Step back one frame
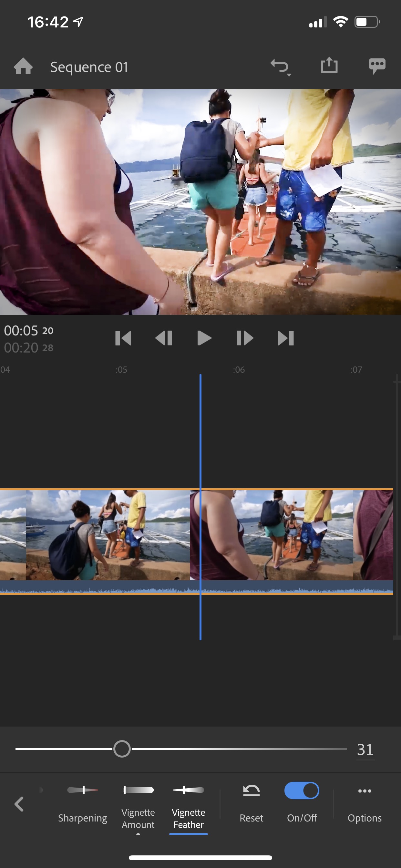401x868 pixels. (x=164, y=338)
